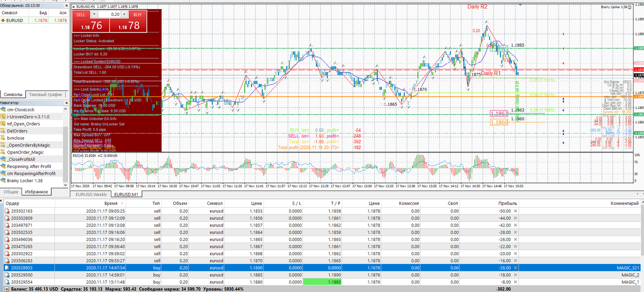Collapse one-click trading panel via title triangle
This screenshot has height=292, width=644.
[74, 7]
